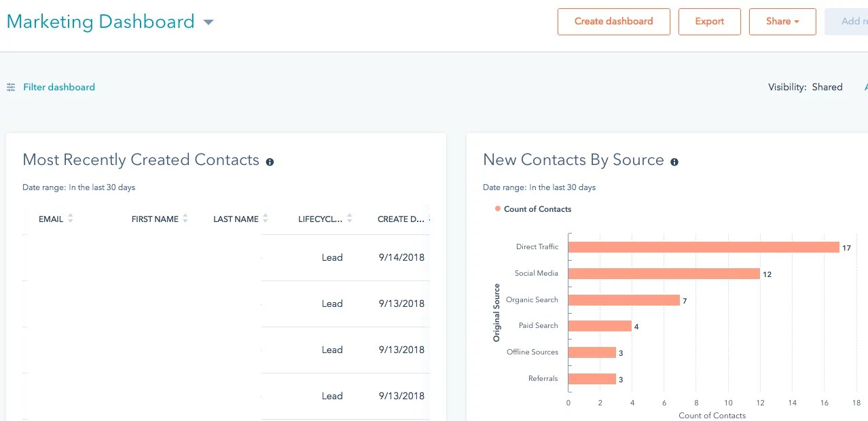The image size is (868, 421).
Task: Sort the table by LAST NAME
Action: click(265, 219)
